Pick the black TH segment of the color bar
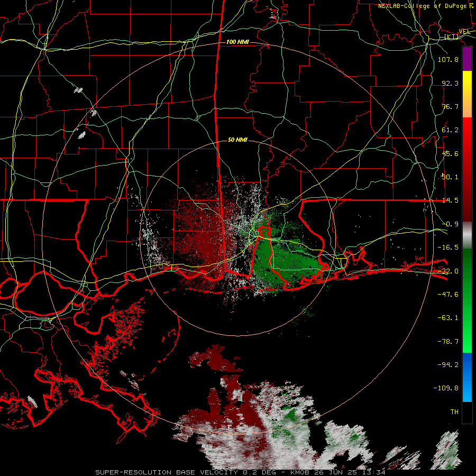 [467, 413]
